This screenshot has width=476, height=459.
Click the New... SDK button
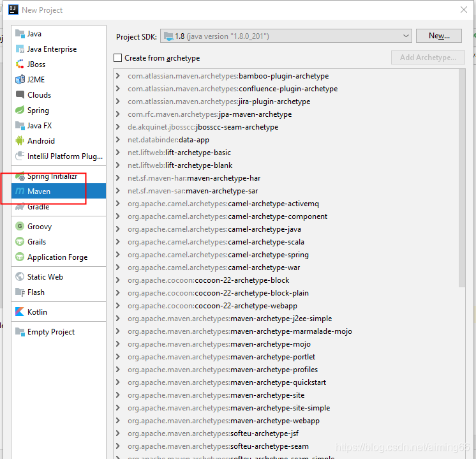click(x=439, y=36)
